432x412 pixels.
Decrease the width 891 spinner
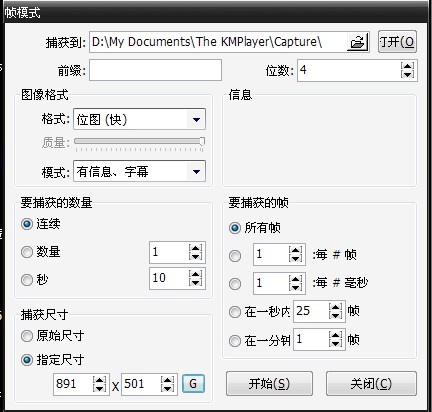[100, 388]
